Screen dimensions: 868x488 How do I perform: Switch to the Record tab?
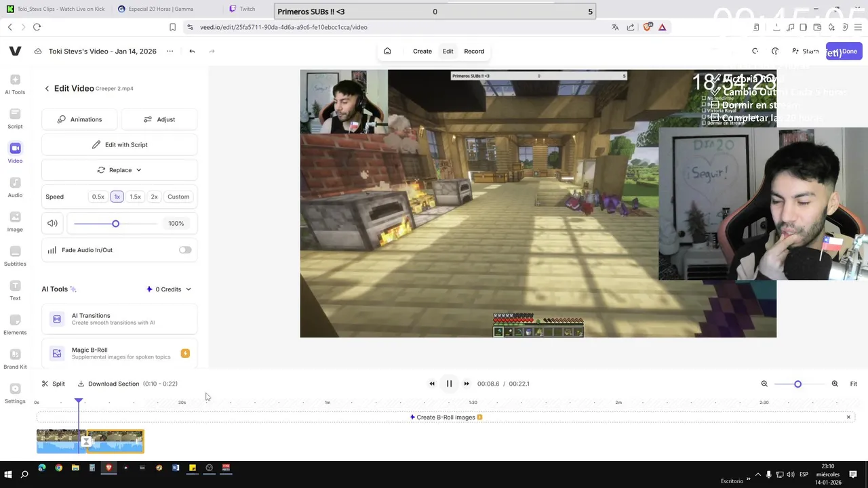point(474,52)
